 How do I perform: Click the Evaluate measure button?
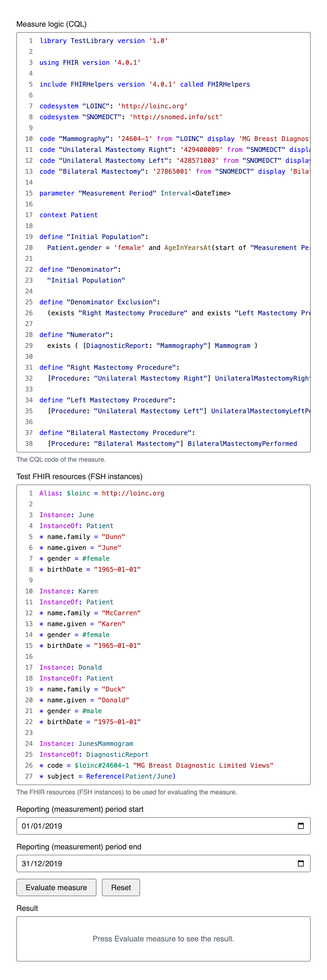coord(56,887)
